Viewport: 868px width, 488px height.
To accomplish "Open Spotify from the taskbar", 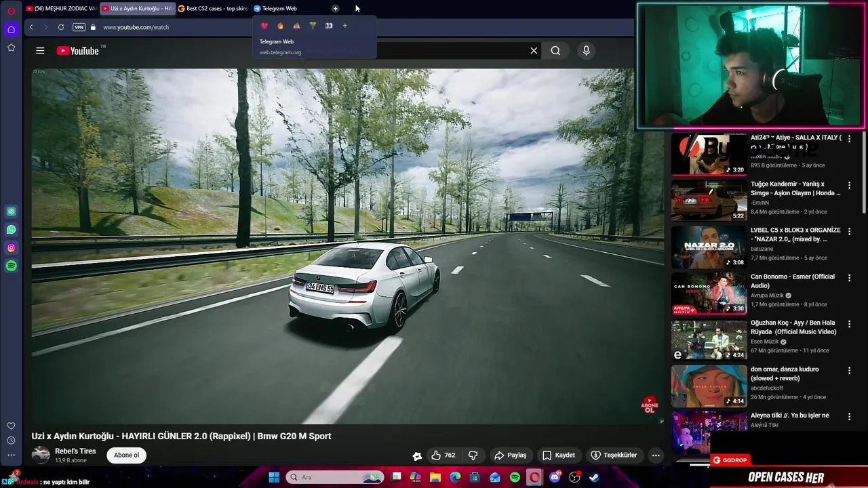I will click(515, 477).
